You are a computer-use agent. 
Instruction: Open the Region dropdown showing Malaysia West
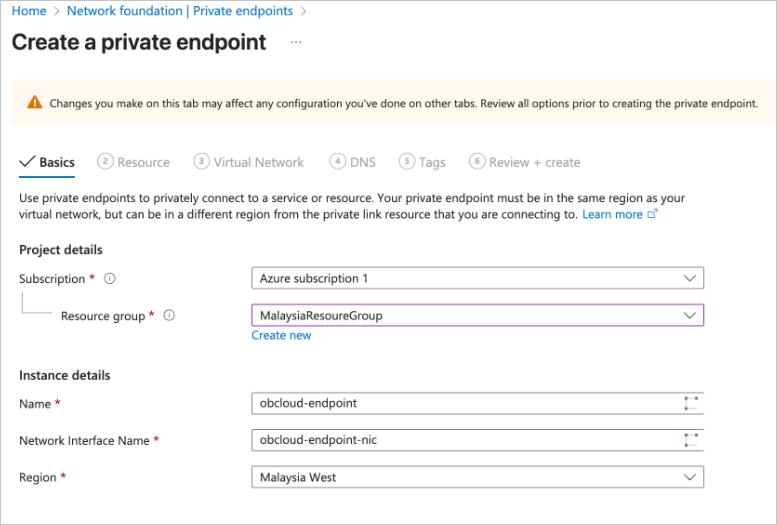coord(477,478)
